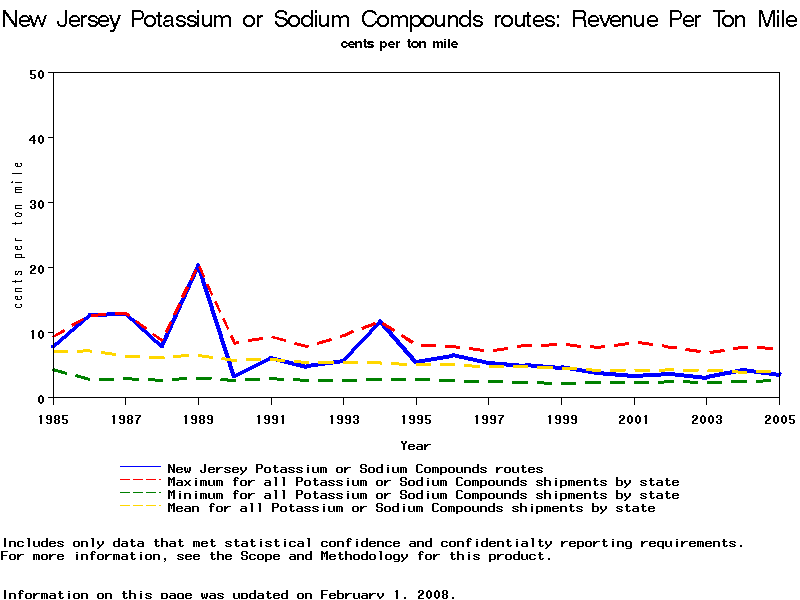
Task: Click the chart title heading
Action: tap(400, 20)
